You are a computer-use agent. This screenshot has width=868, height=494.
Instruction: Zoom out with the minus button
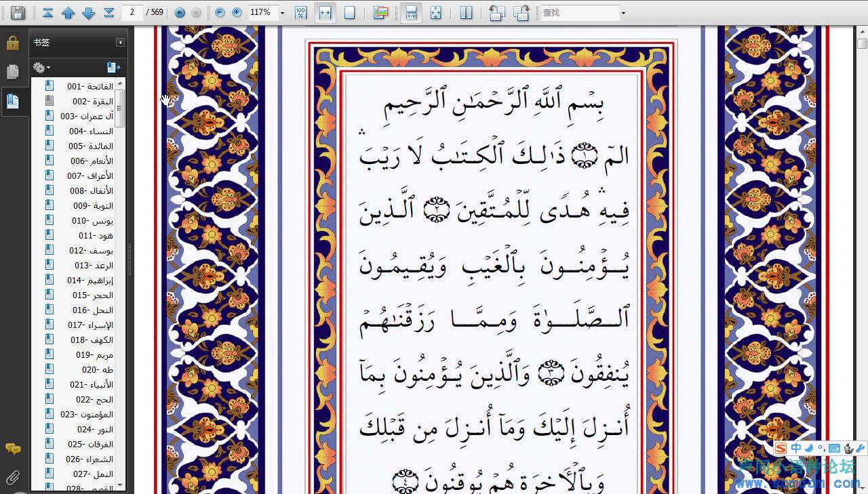click(220, 12)
